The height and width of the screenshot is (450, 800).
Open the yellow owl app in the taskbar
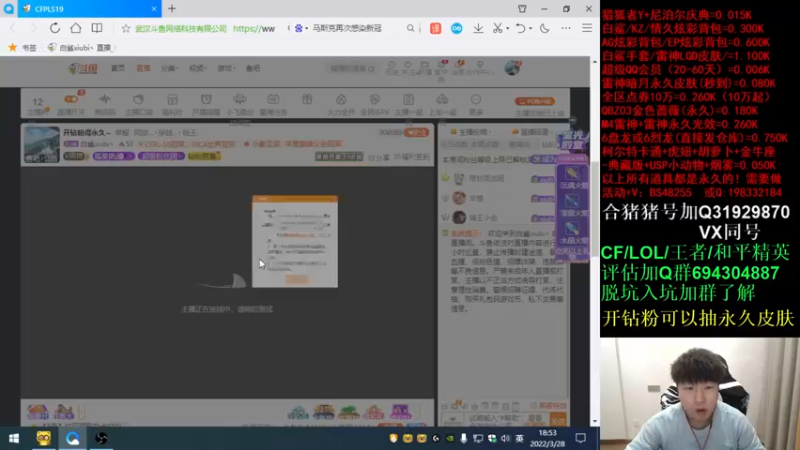click(x=43, y=438)
